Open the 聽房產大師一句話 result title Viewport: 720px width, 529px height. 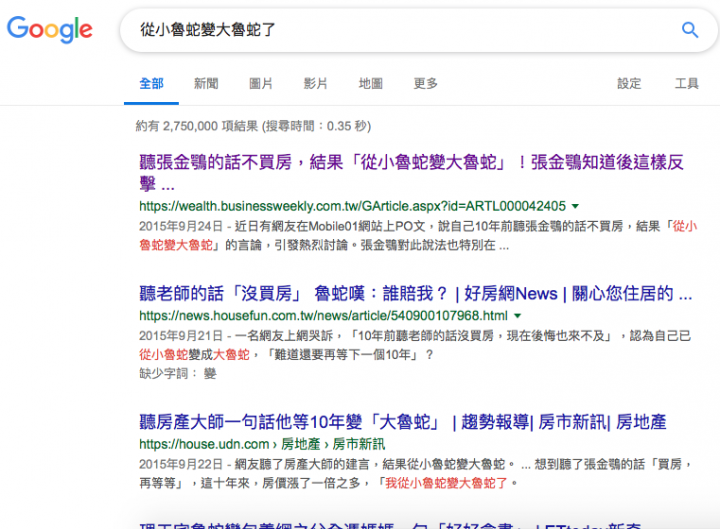pyautogui.click(x=403, y=422)
